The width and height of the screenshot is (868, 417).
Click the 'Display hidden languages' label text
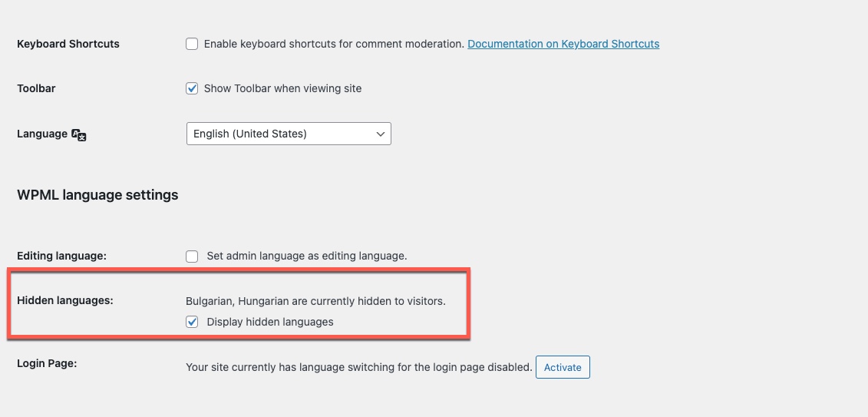[270, 322]
